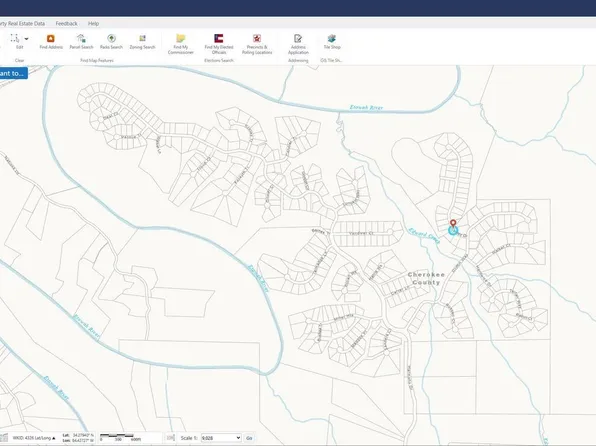Open the Tile Shop
The image size is (596, 446).
point(332,41)
